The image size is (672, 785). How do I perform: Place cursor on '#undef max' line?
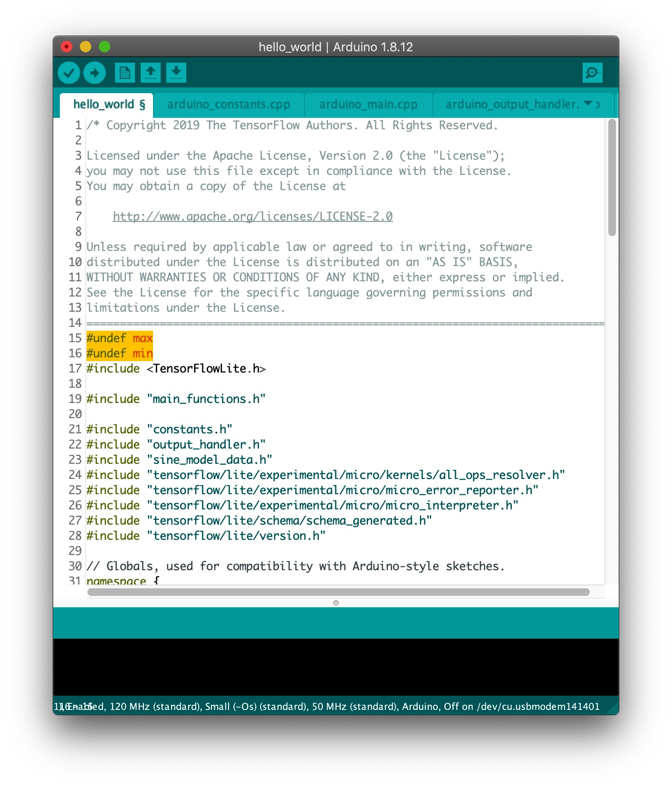click(120, 338)
